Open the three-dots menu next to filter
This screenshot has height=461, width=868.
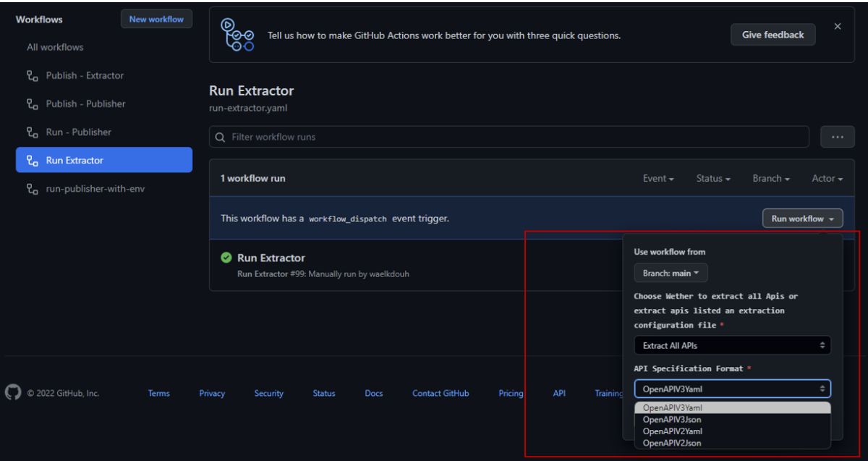pyautogui.click(x=838, y=137)
